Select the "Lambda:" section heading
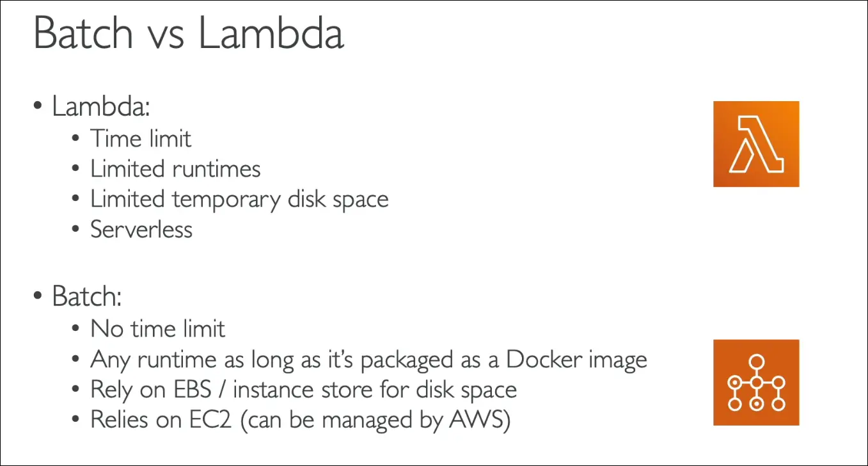 tap(100, 106)
